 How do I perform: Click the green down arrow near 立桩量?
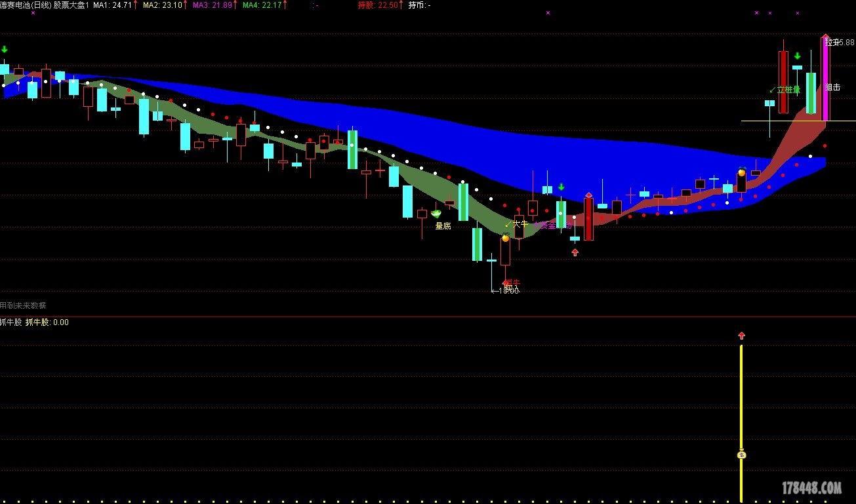pos(797,56)
